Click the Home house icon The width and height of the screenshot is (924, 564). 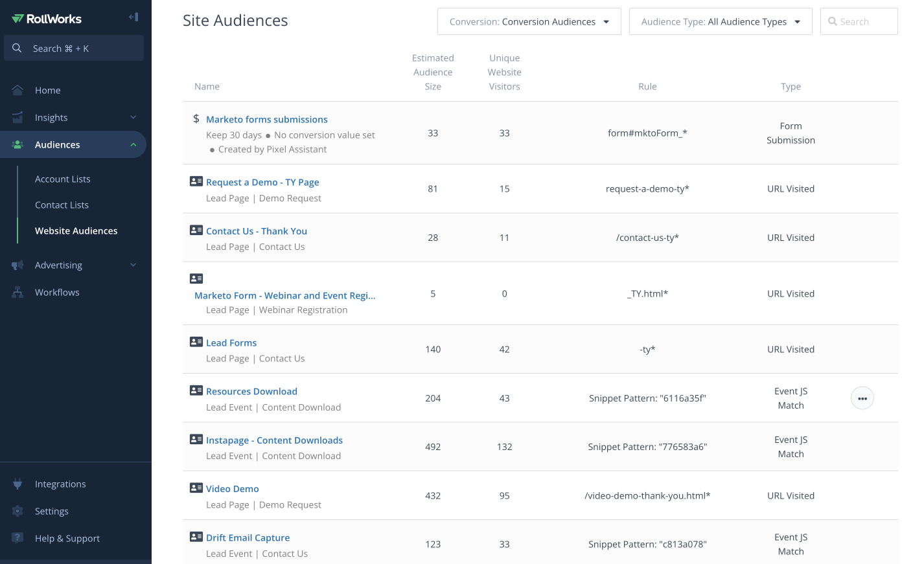click(x=17, y=90)
